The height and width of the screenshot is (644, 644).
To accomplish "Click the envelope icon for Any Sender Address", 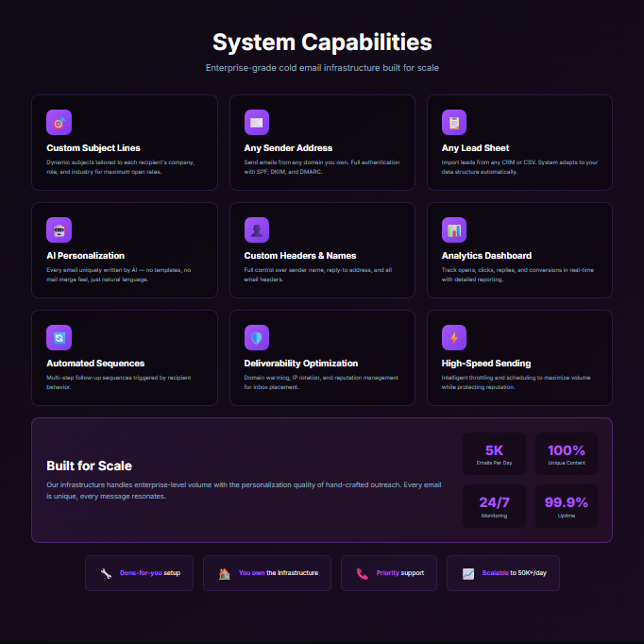I will (257, 122).
